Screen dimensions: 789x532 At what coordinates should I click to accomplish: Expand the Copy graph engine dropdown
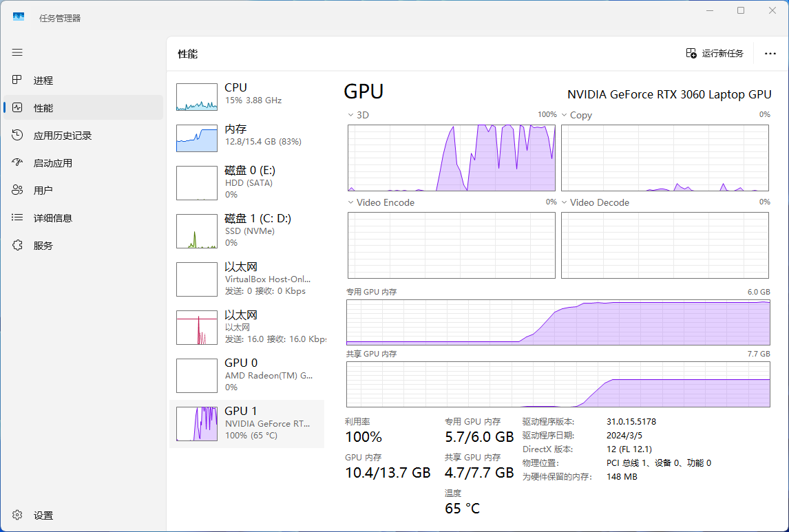click(x=565, y=115)
